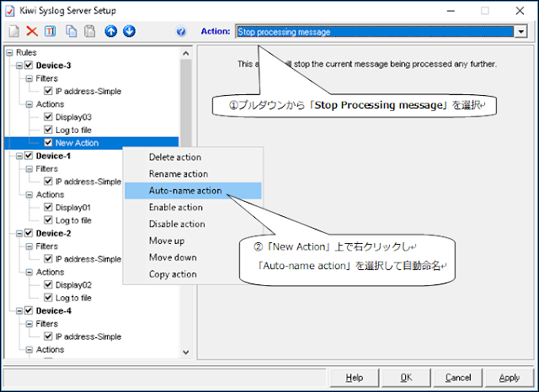
Task: Click the Kiwi Syslog title bar icon
Action: 10,11
